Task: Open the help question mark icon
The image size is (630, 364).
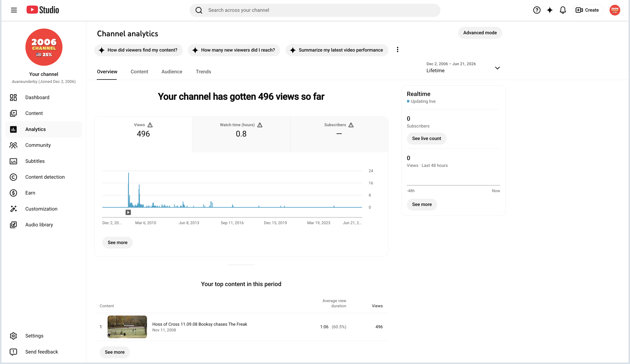Action: click(x=536, y=10)
